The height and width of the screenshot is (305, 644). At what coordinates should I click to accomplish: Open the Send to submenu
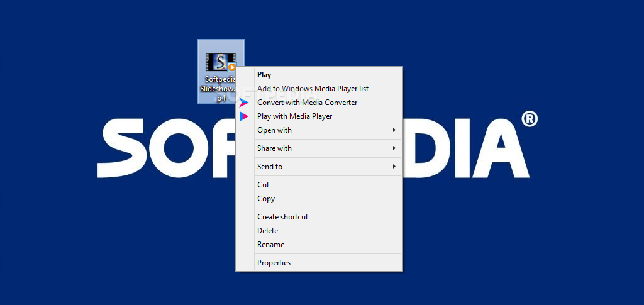click(319, 167)
